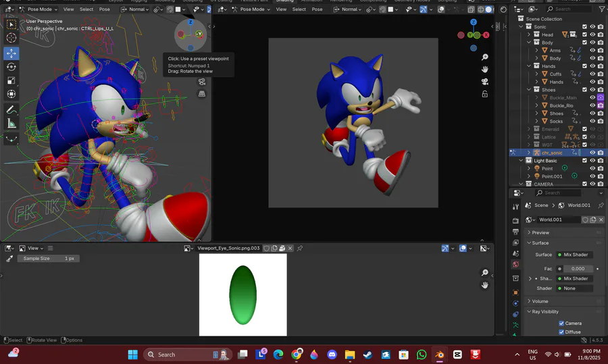Choose the Rotate tool
The image size is (608, 364).
pyautogui.click(x=11, y=67)
